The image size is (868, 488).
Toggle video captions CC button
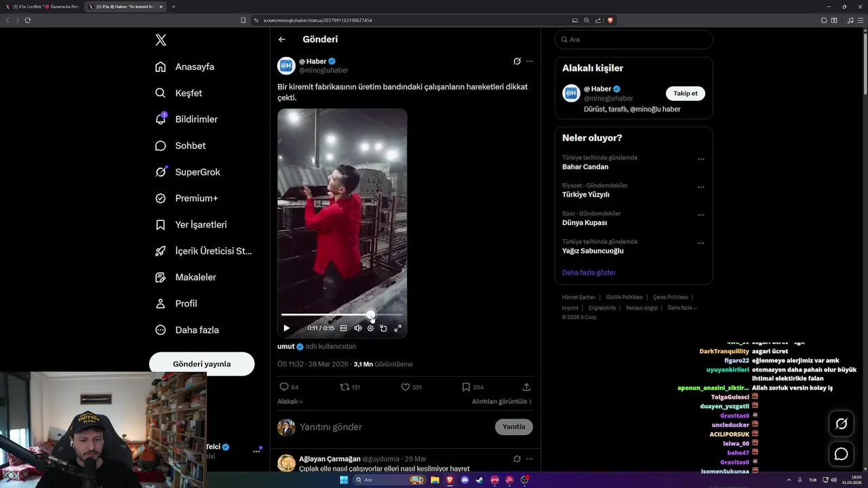[x=343, y=328]
